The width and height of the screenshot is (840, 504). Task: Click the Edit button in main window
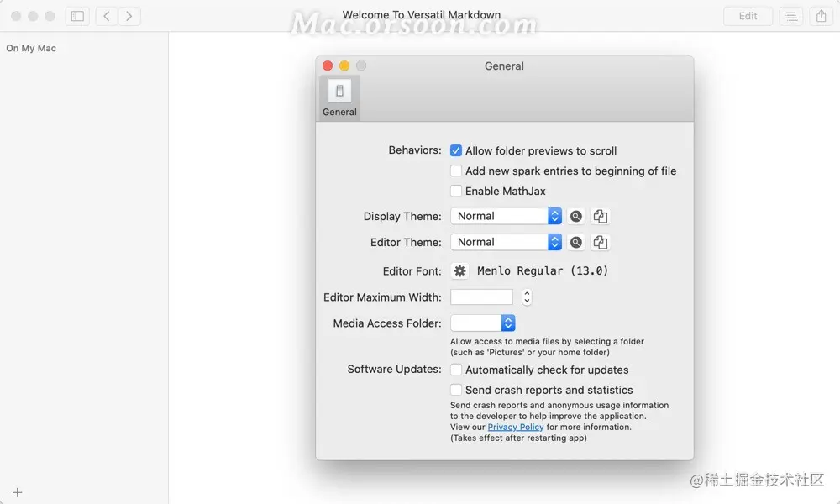click(x=748, y=16)
